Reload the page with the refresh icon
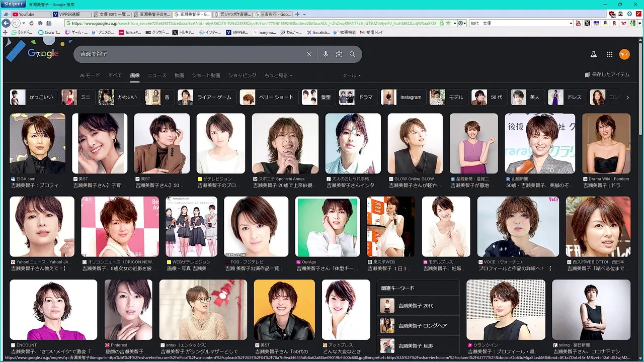644x362 pixels. (32, 23)
